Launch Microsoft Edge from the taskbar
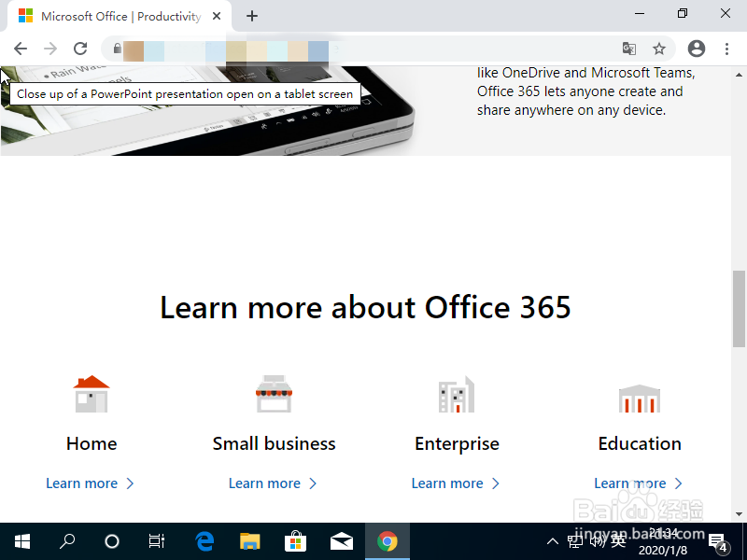This screenshot has width=747, height=560. tap(204, 541)
